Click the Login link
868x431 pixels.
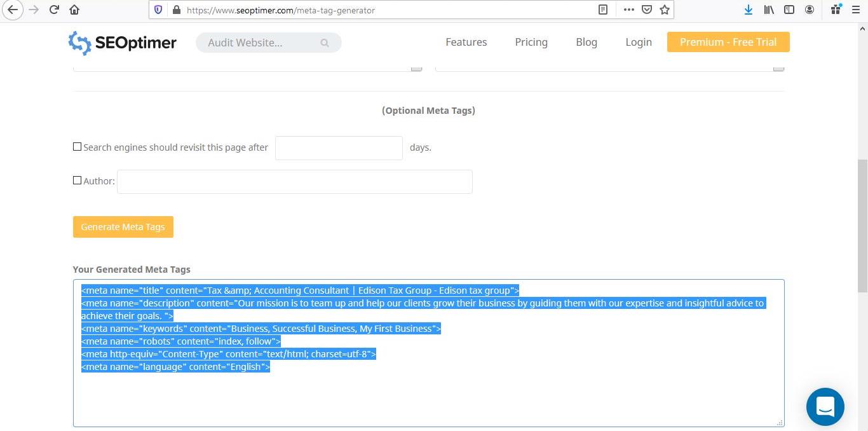pyautogui.click(x=639, y=42)
